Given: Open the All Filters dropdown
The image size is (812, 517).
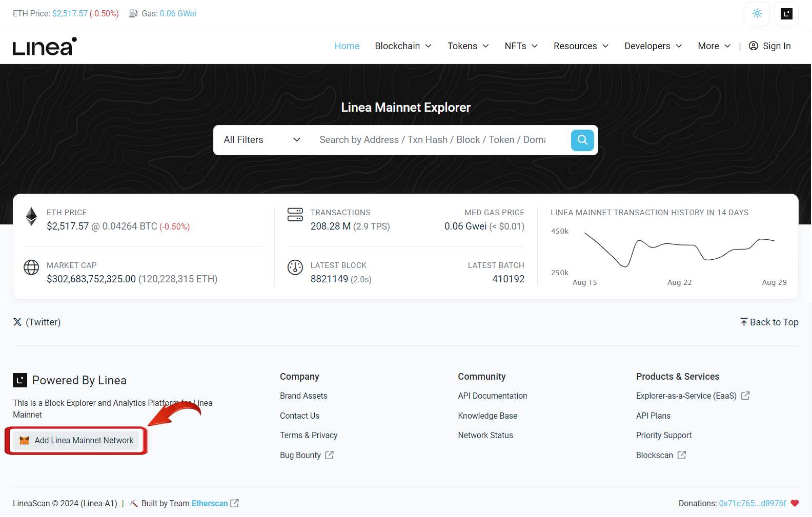Looking at the screenshot, I should click(x=262, y=140).
